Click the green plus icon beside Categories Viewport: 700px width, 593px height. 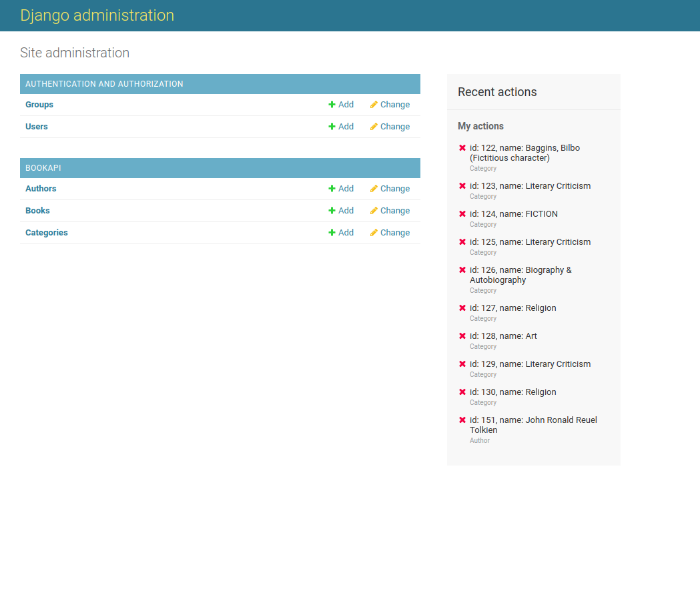pos(330,233)
